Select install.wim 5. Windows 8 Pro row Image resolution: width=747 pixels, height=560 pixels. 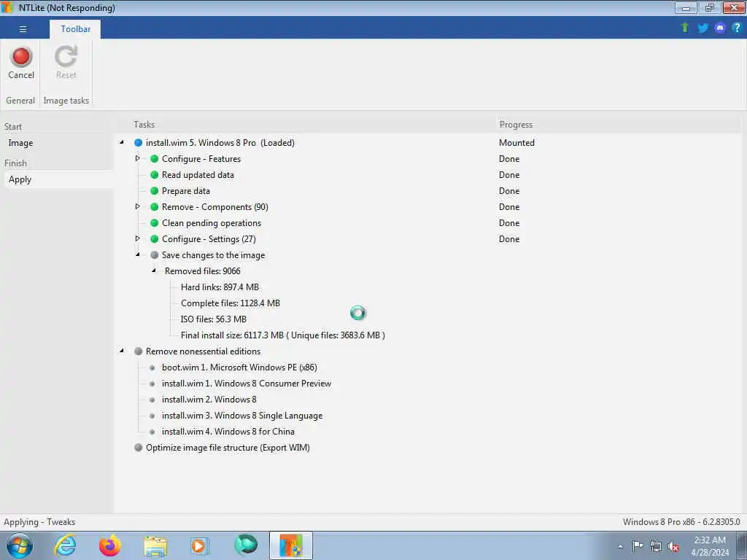coord(220,142)
